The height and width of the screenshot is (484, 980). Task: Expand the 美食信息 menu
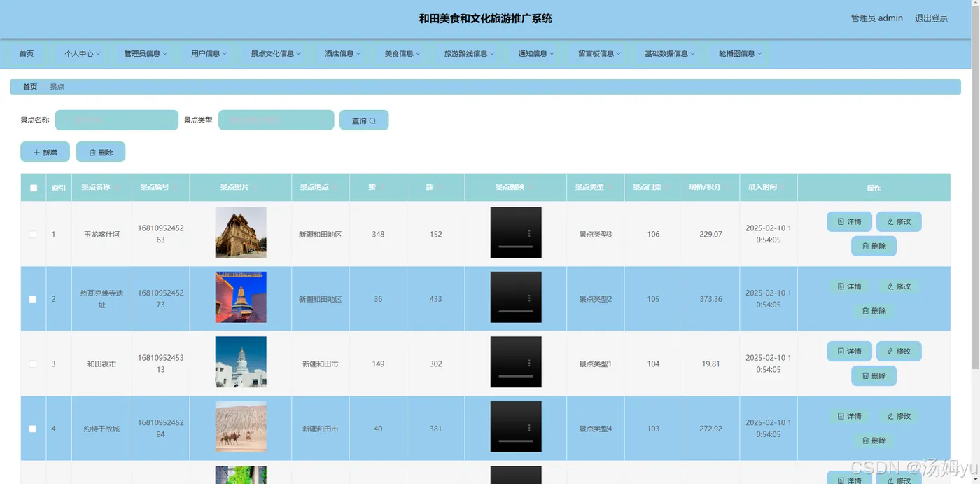402,53
